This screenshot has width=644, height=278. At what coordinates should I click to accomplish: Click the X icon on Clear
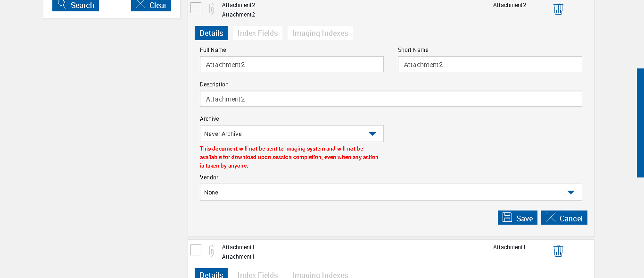coord(140,5)
